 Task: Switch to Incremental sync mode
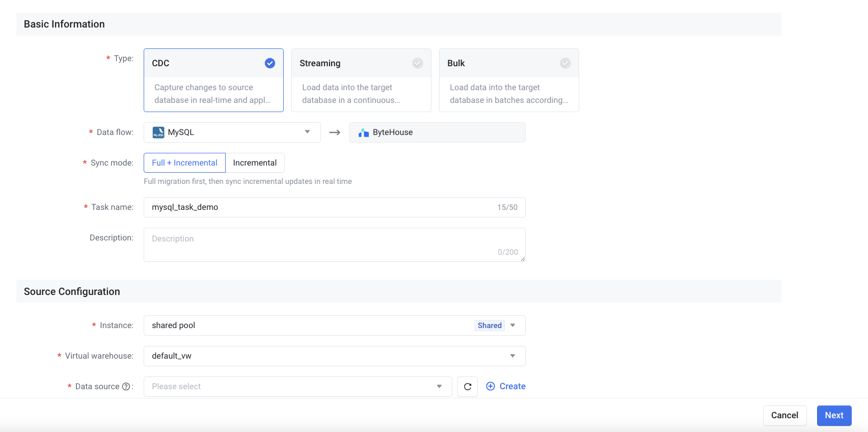[255, 163]
